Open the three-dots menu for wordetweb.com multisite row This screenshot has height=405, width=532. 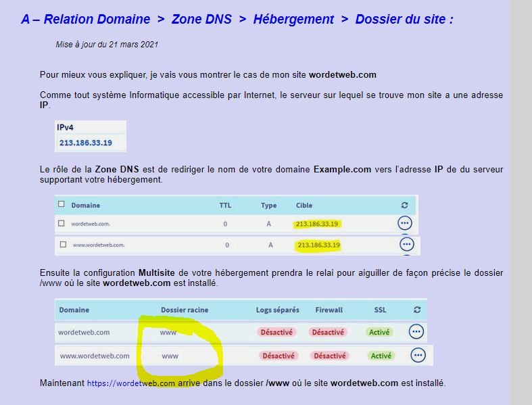416,331
